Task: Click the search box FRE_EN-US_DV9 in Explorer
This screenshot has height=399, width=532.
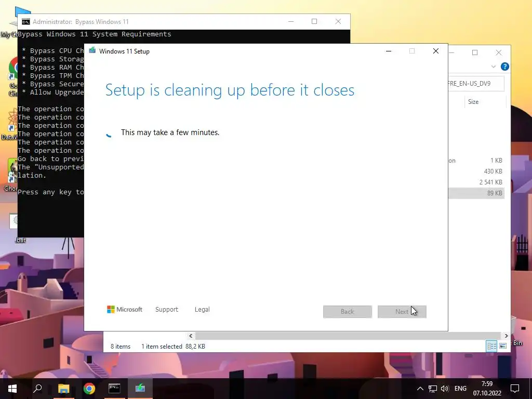Action: pos(476,84)
